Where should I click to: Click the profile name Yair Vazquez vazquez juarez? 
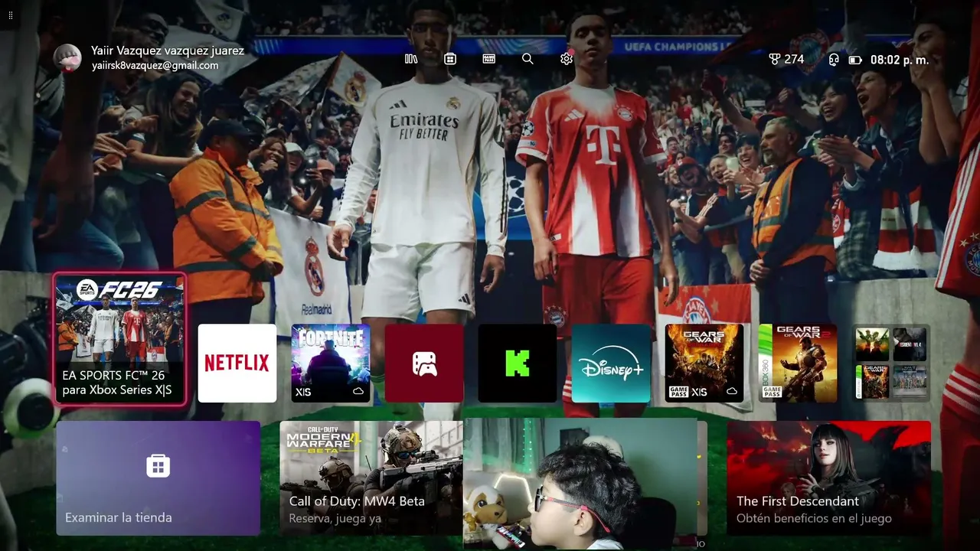pos(168,51)
